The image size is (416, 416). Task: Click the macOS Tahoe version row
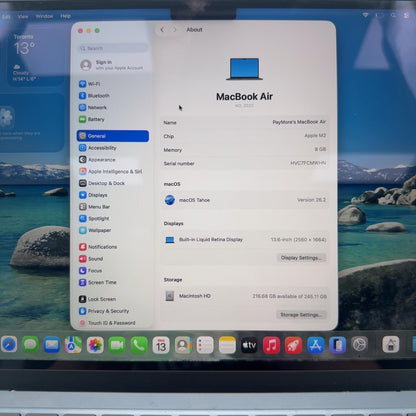pyautogui.click(x=245, y=200)
